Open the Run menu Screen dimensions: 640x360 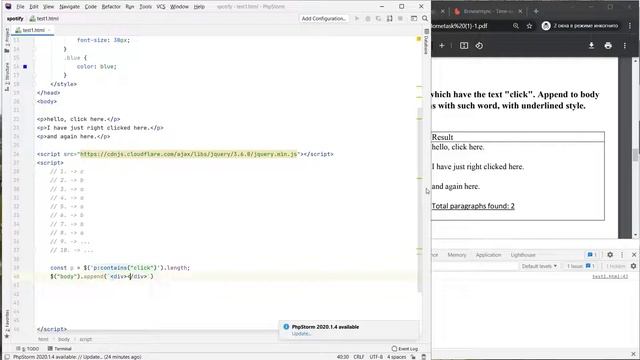[x=130, y=7]
